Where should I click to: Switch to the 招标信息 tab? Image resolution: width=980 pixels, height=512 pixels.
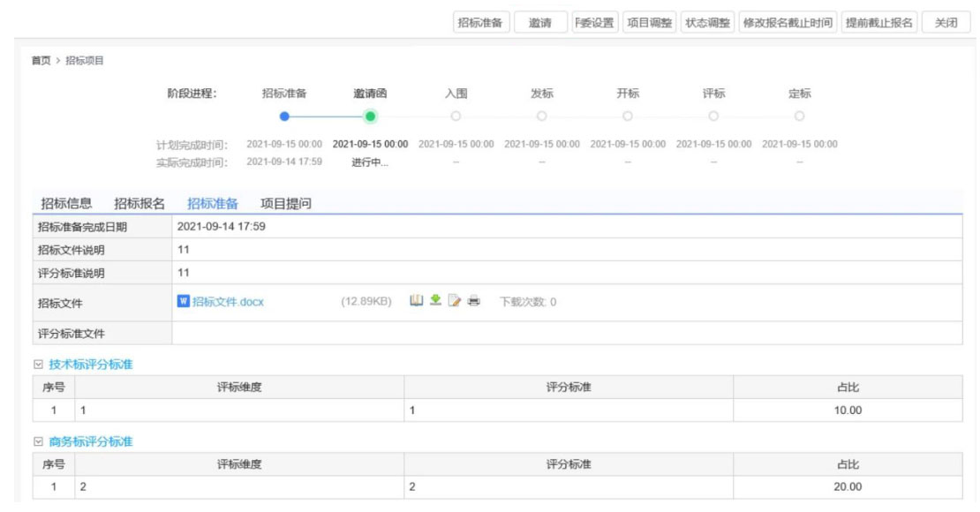(x=66, y=203)
